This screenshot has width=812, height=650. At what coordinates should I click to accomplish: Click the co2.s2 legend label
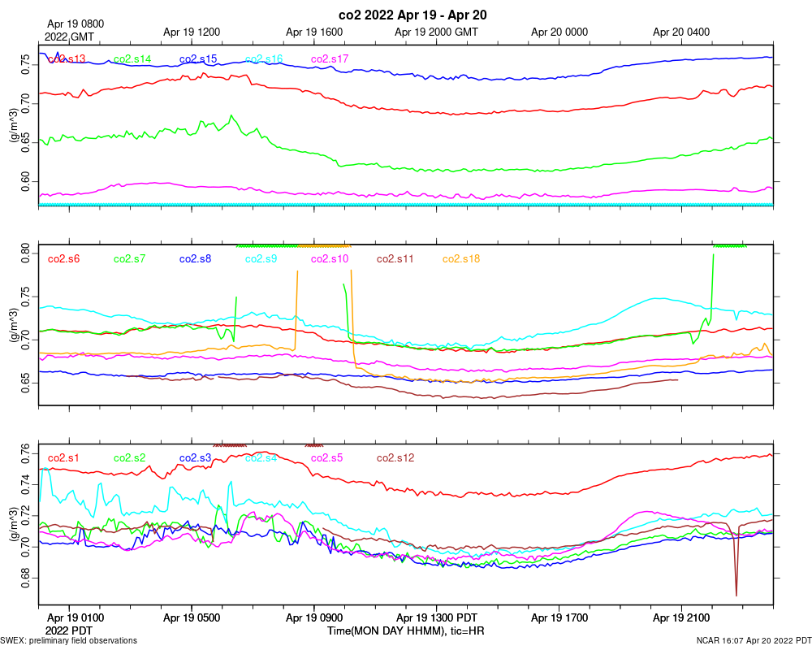pyautogui.click(x=129, y=458)
